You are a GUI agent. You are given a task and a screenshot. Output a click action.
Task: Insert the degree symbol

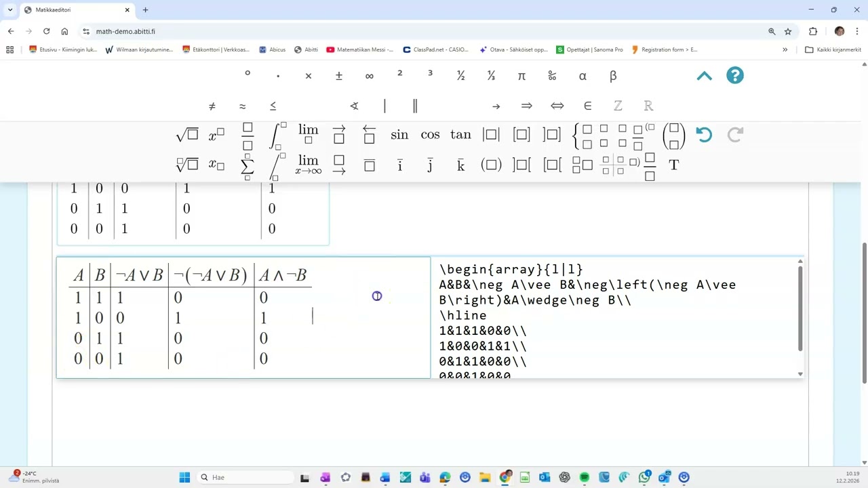248,73
